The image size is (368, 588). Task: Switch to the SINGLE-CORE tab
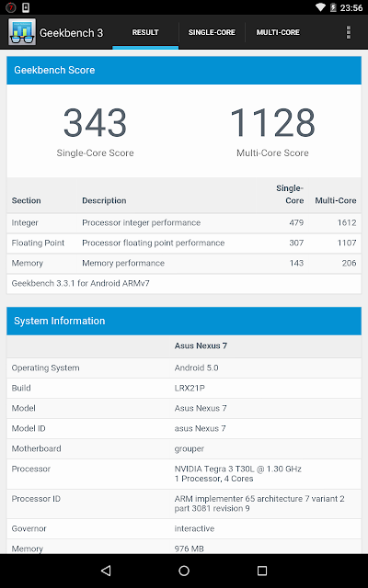pyautogui.click(x=212, y=33)
